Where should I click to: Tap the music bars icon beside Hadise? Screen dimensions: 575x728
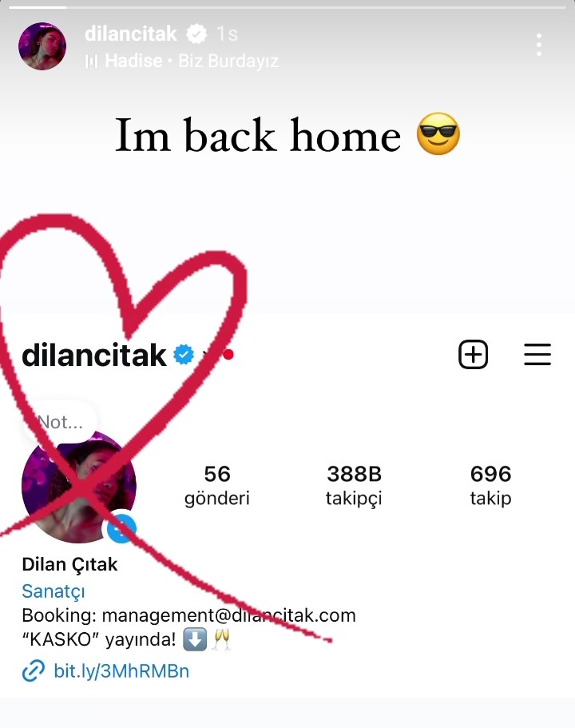91,61
